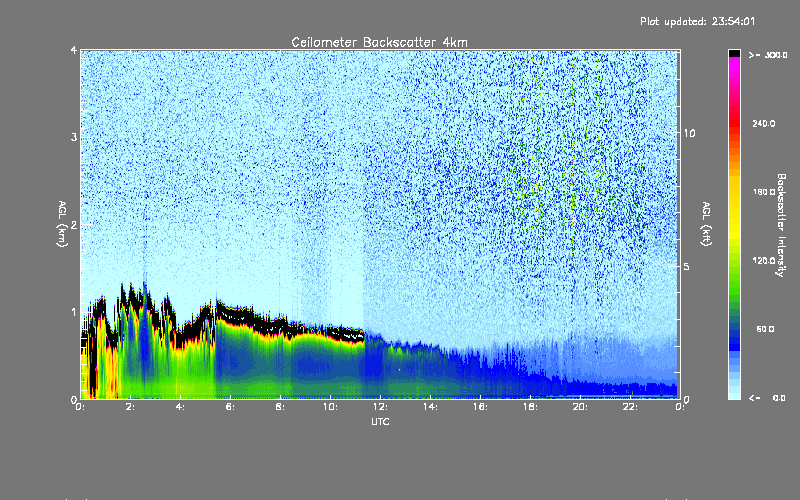
Task: Click the magenta band of the colorbar
Action: point(734,63)
